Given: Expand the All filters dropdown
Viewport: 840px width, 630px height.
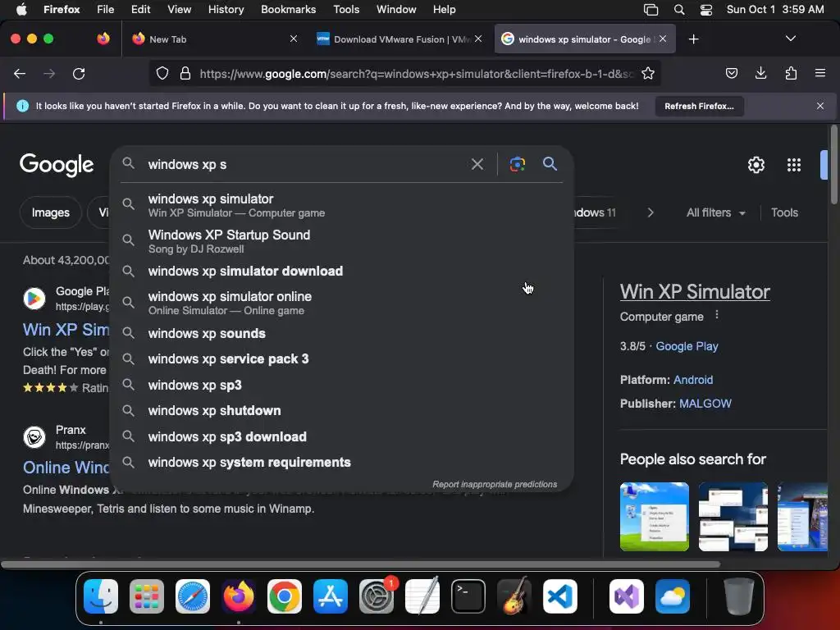Looking at the screenshot, I should coord(715,212).
